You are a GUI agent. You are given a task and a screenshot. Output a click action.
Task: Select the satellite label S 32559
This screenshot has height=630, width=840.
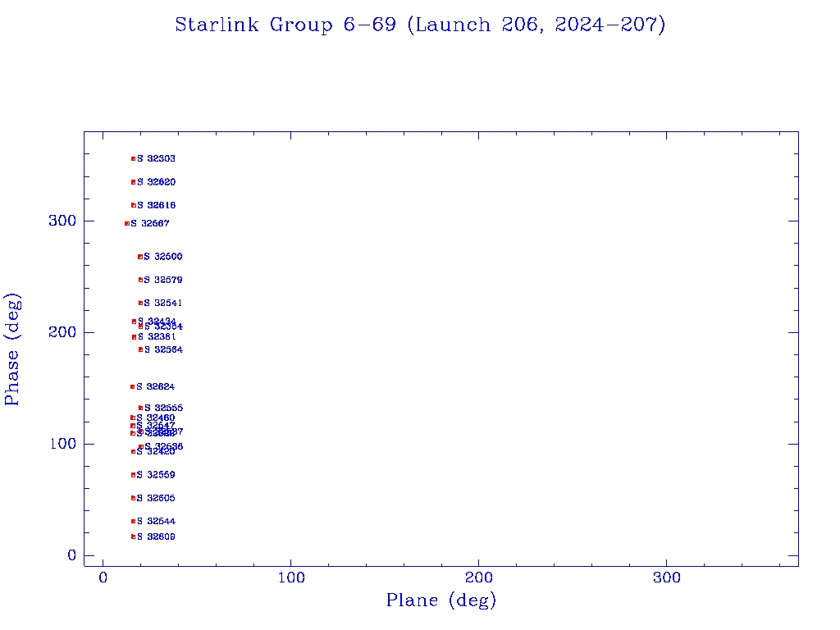tap(155, 475)
